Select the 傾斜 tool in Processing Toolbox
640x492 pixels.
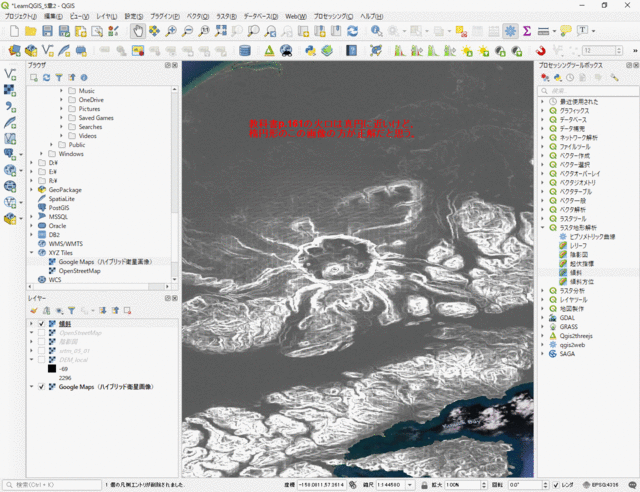point(576,273)
